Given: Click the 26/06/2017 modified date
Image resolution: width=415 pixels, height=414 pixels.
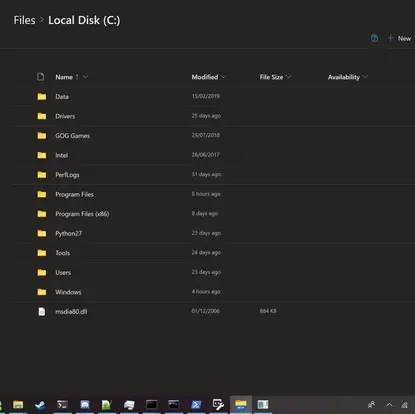Looking at the screenshot, I should tap(206, 155).
